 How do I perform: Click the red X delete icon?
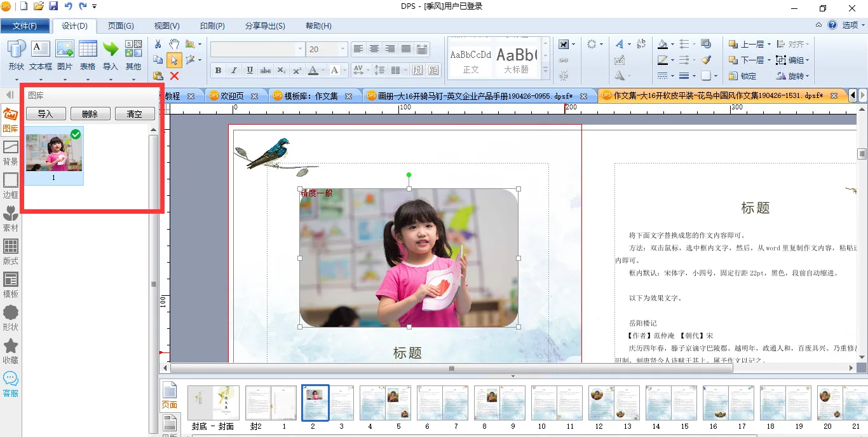174,76
